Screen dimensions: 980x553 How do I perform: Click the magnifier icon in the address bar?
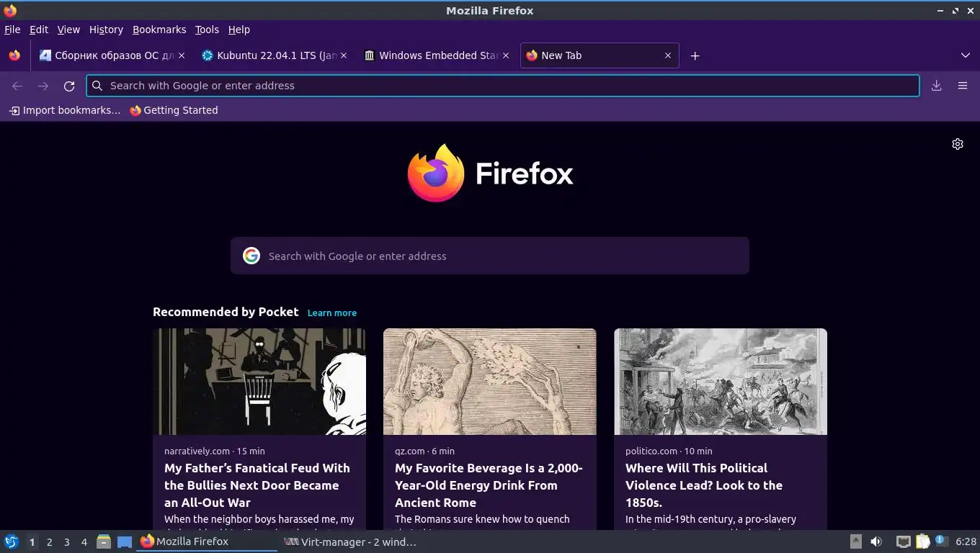(97, 86)
